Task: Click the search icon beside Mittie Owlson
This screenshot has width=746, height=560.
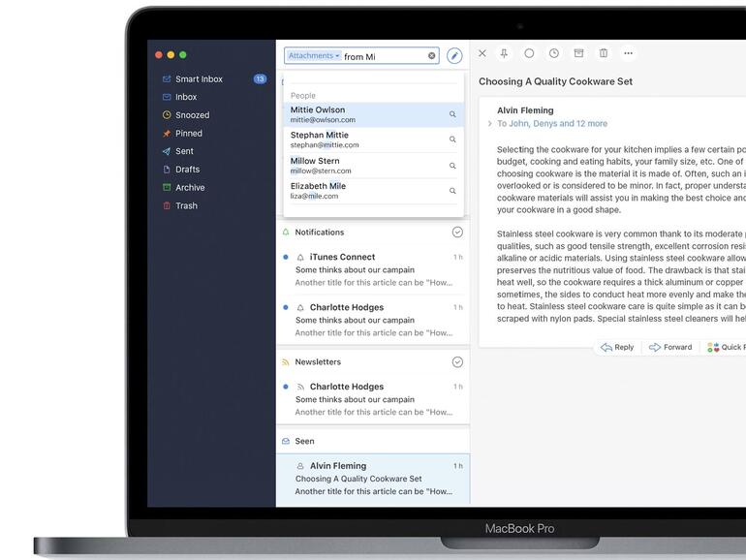Action: click(x=452, y=114)
